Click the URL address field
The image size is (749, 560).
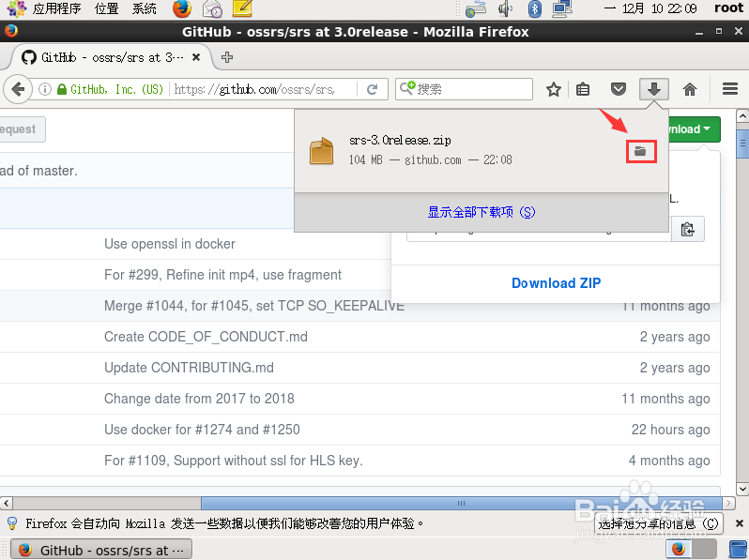click(264, 89)
